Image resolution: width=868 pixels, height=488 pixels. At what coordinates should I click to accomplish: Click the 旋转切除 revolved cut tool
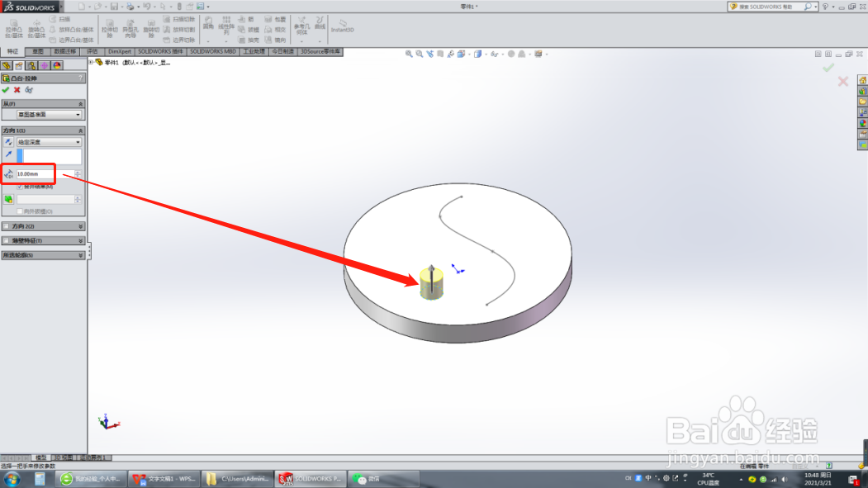pos(151,29)
